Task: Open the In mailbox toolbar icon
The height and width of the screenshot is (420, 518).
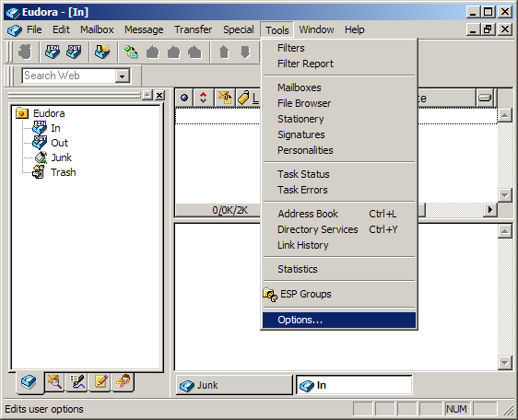Action: [x=53, y=52]
